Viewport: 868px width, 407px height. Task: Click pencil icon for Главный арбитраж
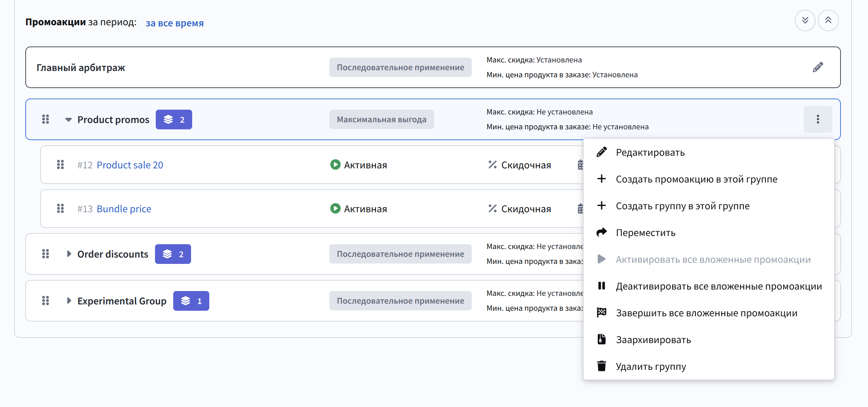[x=817, y=67]
